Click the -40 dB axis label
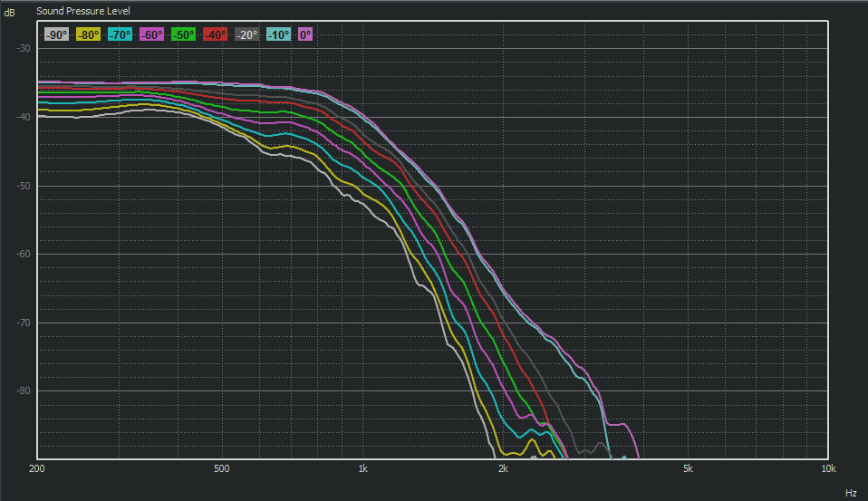The height and width of the screenshot is (501, 868). pos(24,117)
